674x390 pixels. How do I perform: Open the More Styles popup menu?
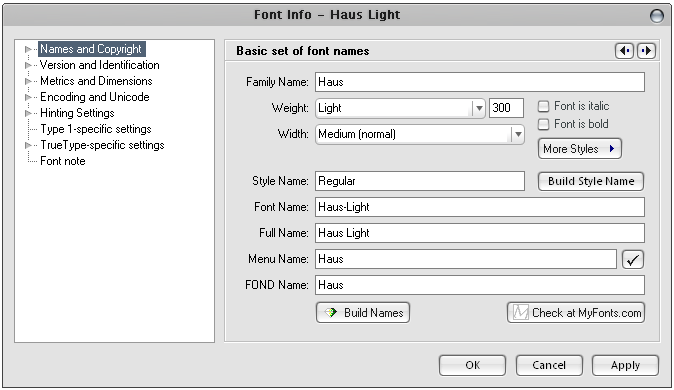tap(579, 149)
